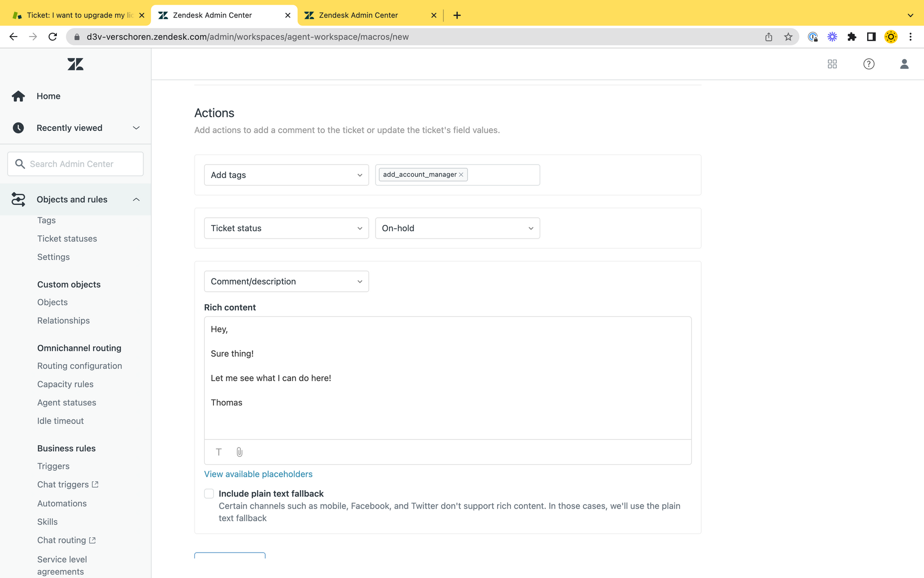The height and width of the screenshot is (578, 924).
Task: Click the Home icon in sidebar
Action: [x=18, y=96]
